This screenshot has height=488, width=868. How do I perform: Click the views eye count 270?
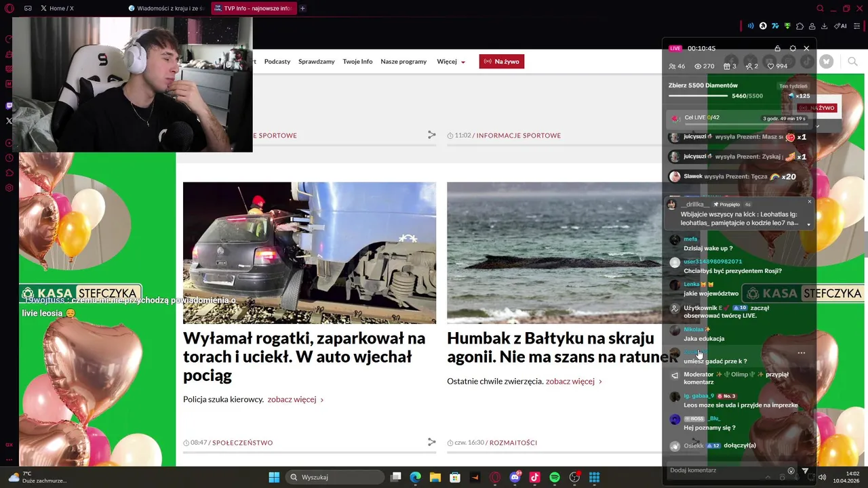click(705, 66)
